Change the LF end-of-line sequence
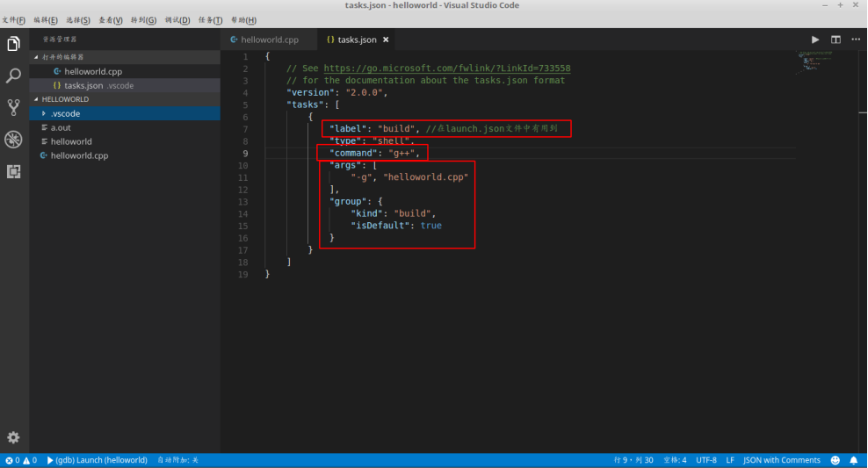Screen dimensions: 868x468 point(730,460)
